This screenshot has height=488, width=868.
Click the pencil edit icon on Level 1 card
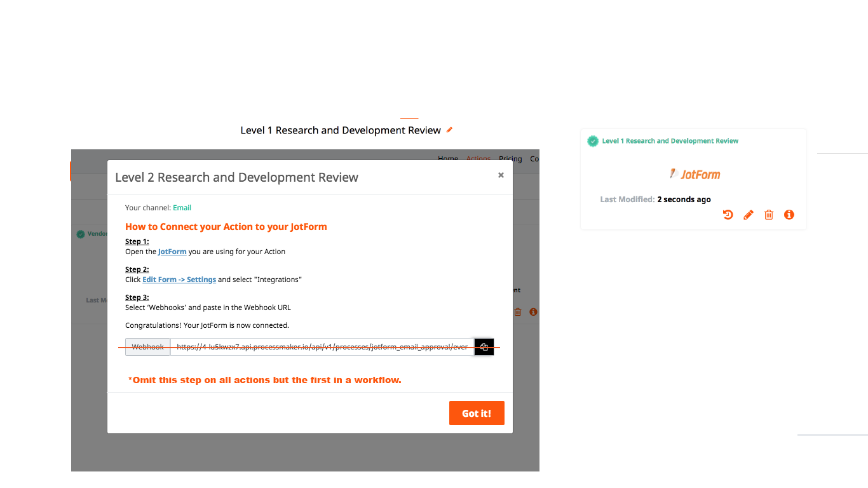click(x=748, y=215)
